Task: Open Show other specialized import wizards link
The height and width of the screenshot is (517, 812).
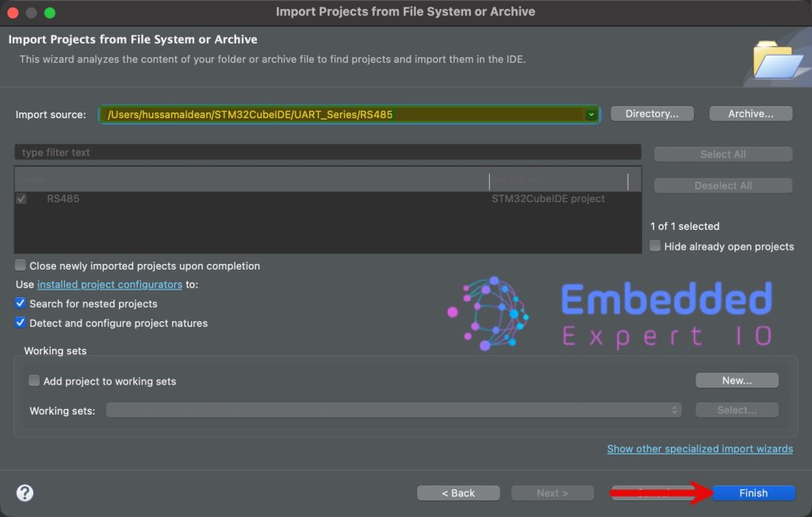Action: click(699, 449)
